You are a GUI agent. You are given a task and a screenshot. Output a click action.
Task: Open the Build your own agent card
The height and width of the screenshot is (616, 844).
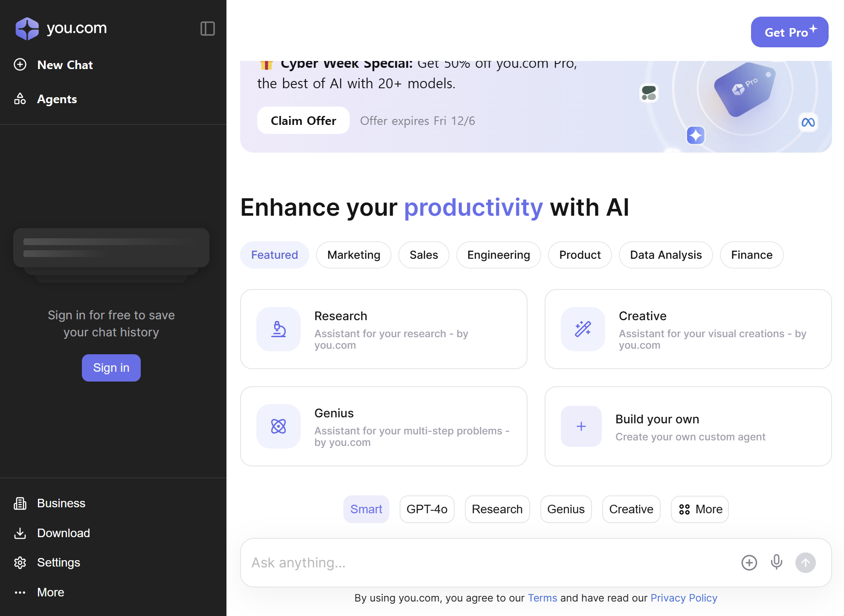(x=688, y=426)
